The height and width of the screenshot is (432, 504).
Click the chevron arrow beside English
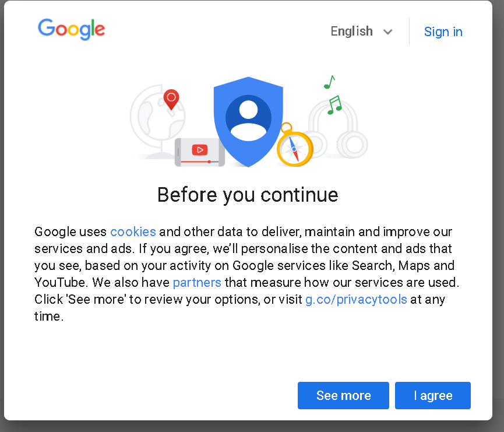(388, 32)
